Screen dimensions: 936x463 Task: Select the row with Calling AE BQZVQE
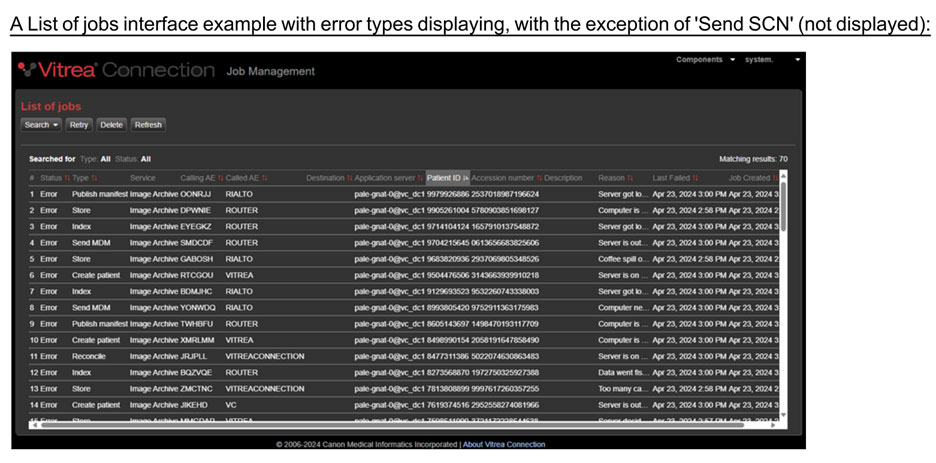coord(404,372)
